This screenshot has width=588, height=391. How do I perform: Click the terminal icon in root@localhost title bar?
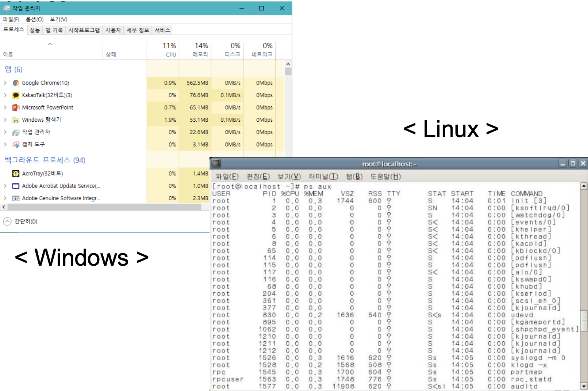click(216, 163)
